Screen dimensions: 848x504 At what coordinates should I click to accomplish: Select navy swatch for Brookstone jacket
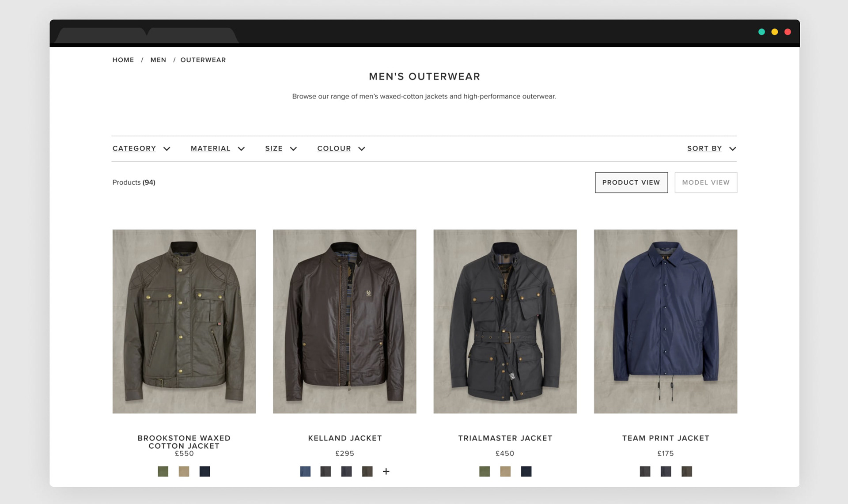point(204,471)
